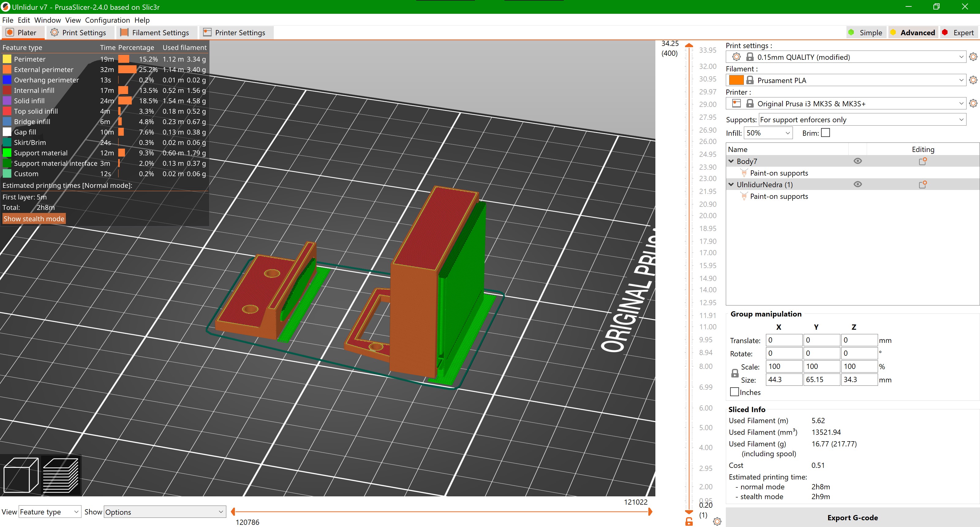980x527 pixels.
Task: Click the layer slider lock icon
Action: tap(689, 521)
